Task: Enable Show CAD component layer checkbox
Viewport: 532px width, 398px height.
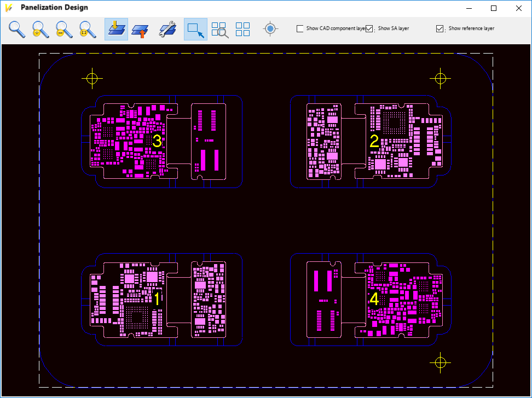Action: point(300,28)
